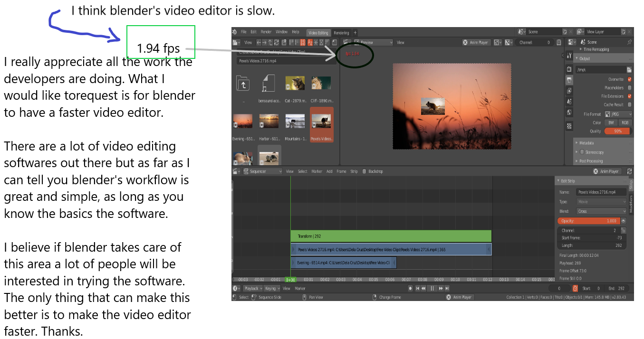Open the Render menu
This screenshot has height=339, width=644.
266,32
